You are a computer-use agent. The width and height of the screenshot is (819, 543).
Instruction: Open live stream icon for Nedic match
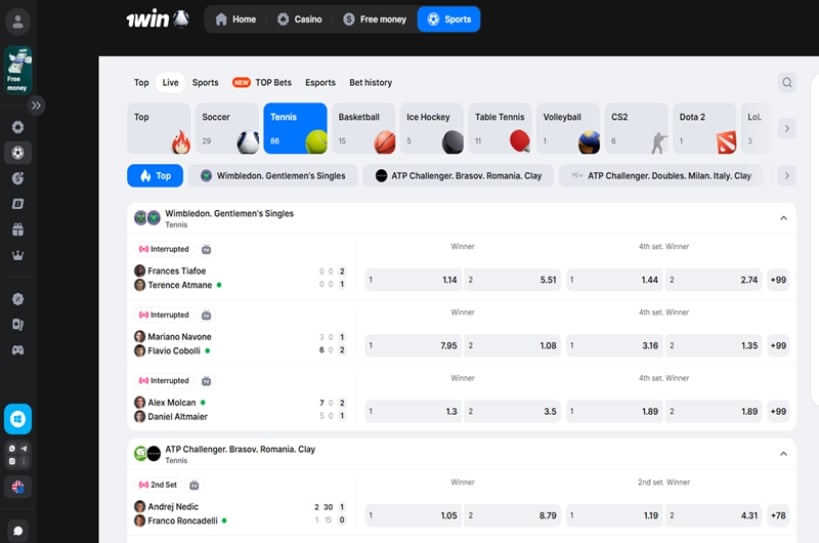pyautogui.click(x=194, y=486)
